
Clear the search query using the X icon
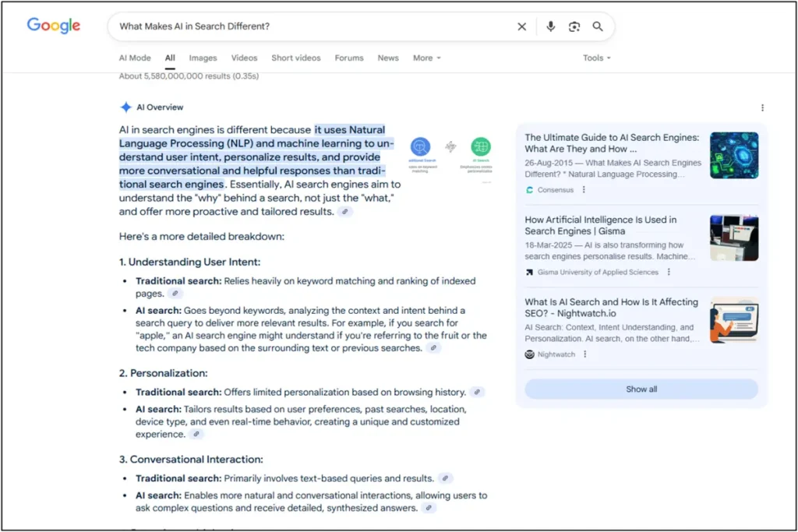(x=521, y=26)
